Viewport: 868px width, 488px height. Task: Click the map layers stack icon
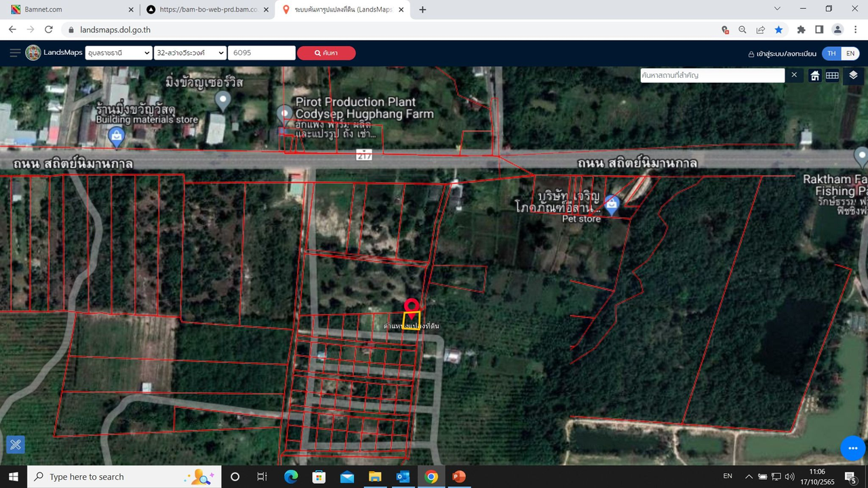pos(853,75)
